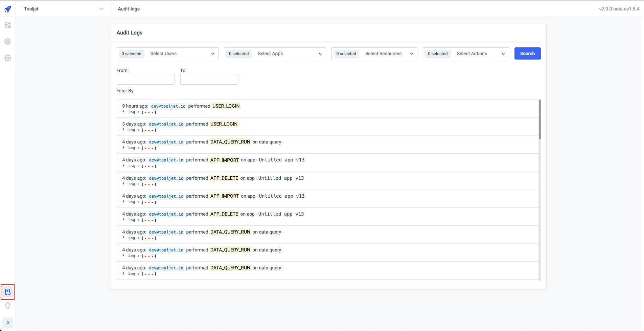The image size is (644, 331).
Task: Open the Select Apps dropdown
Action: click(x=275, y=53)
